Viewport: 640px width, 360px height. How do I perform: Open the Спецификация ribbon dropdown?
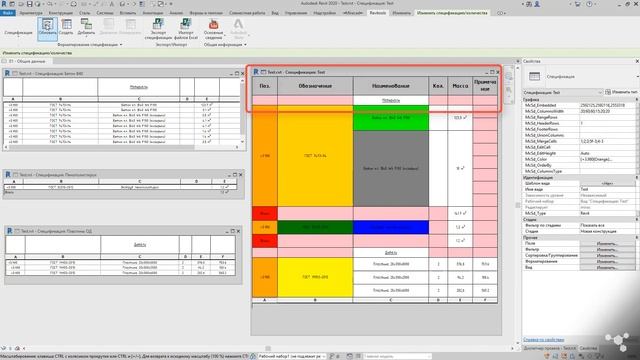pyautogui.click(x=18, y=33)
